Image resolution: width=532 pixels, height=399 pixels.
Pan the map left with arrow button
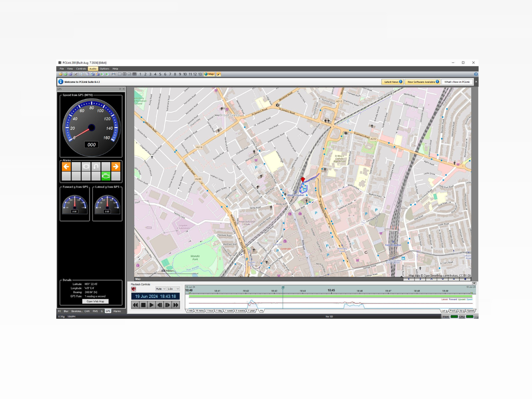409,279
